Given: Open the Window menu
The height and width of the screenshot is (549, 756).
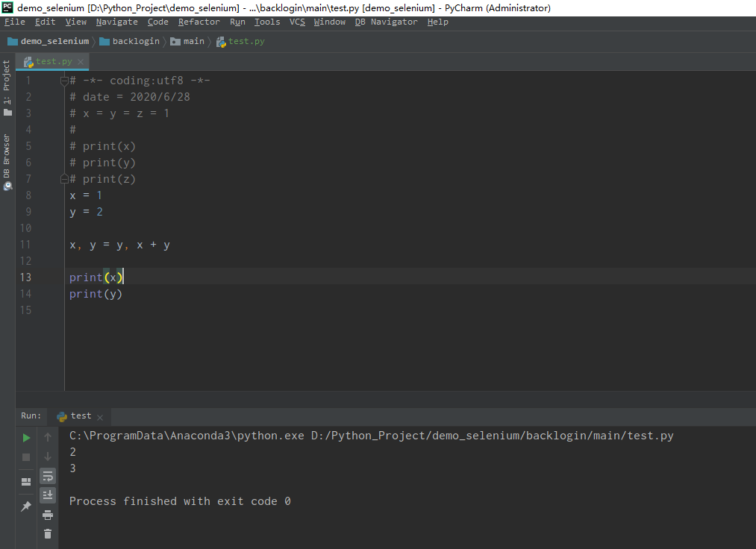Looking at the screenshot, I should pyautogui.click(x=330, y=22).
